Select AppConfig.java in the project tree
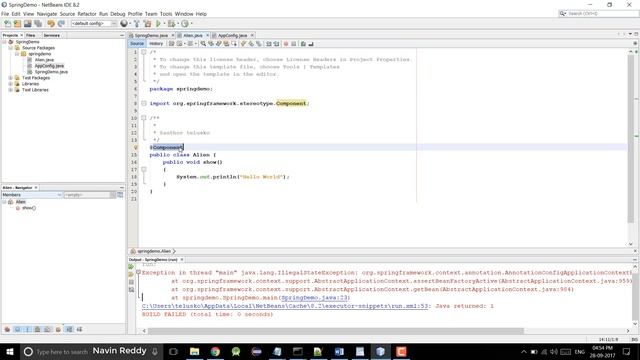The height and width of the screenshot is (360, 640). [49, 66]
